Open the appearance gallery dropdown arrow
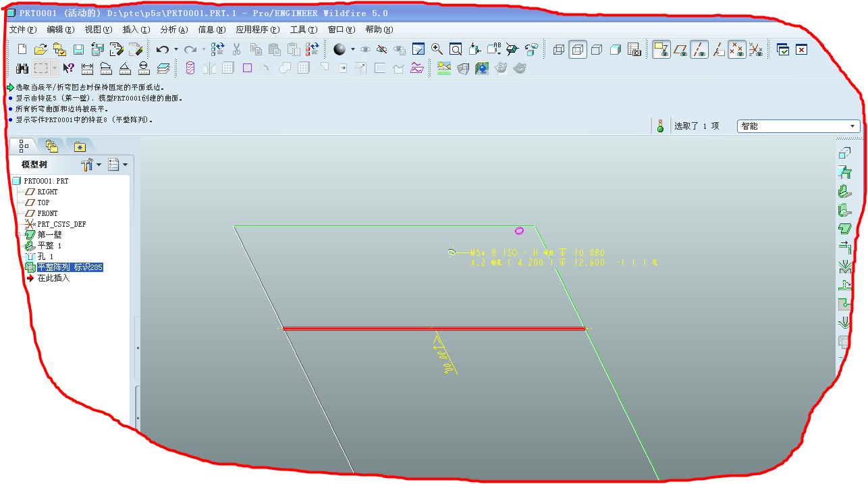Viewport: 868px width, 484px height. point(352,49)
